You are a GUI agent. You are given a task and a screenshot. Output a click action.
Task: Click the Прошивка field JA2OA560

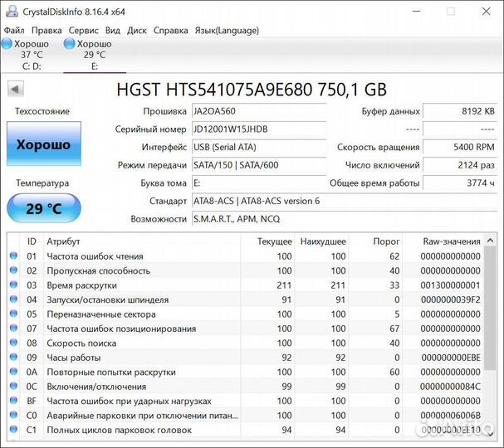(259, 111)
